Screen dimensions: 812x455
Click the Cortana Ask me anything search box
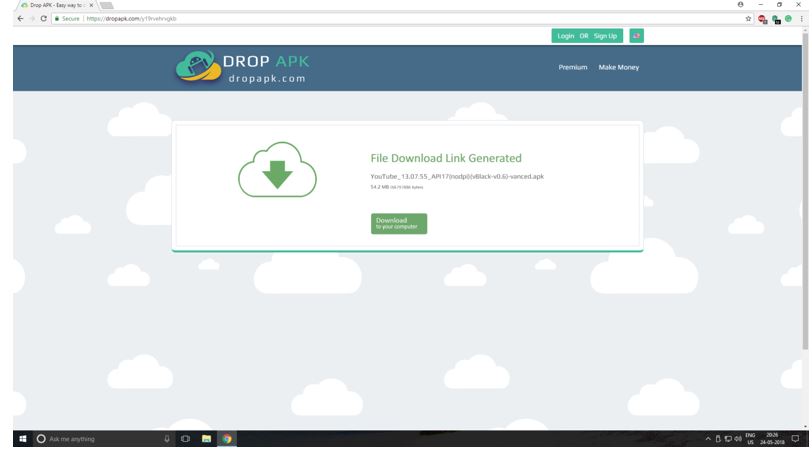pyautogui.click(x=104, y=439)
